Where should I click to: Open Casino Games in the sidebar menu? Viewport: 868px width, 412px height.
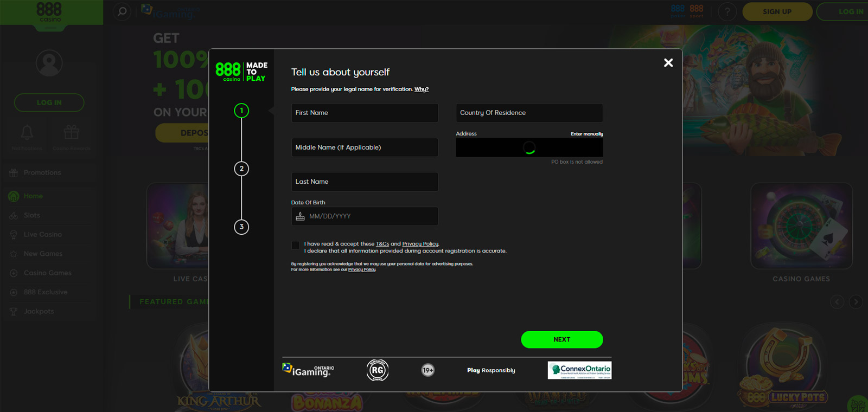(49, 273)
